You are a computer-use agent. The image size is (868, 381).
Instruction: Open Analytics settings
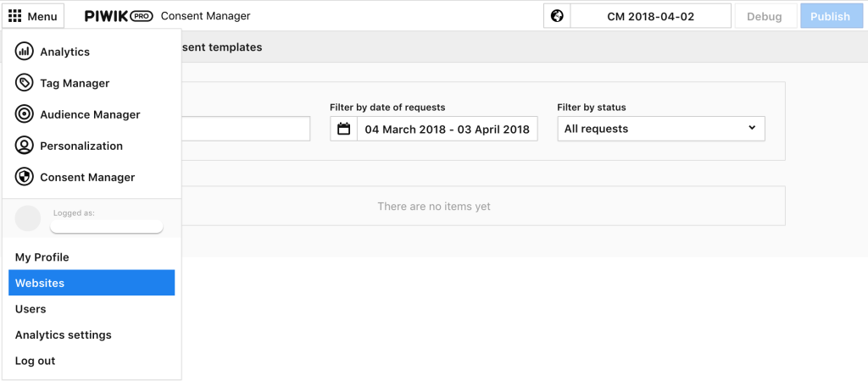pyautogui.click(x=63, y=334)
